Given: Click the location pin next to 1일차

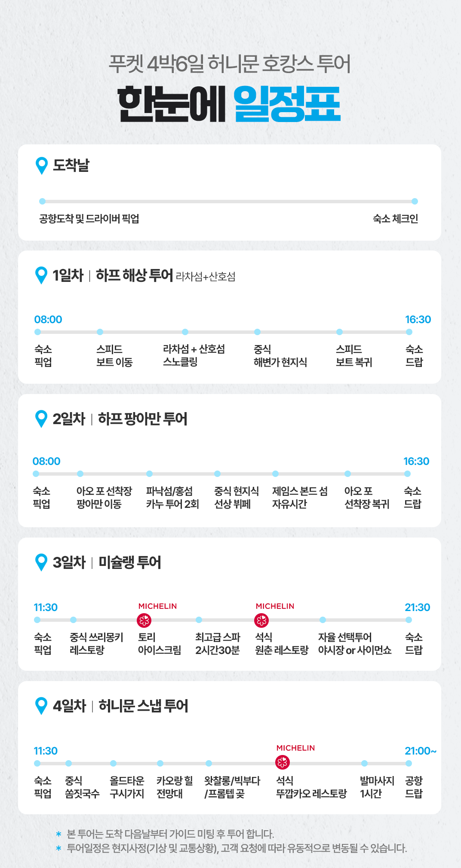Looking at the screenshot, I should point(41,275).
